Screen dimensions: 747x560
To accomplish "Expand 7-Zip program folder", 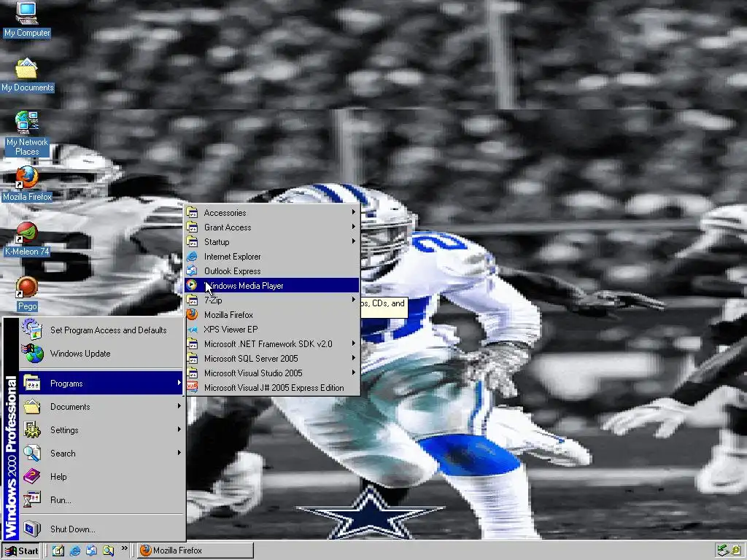I will pyautogui.click(x=272, y=300).
